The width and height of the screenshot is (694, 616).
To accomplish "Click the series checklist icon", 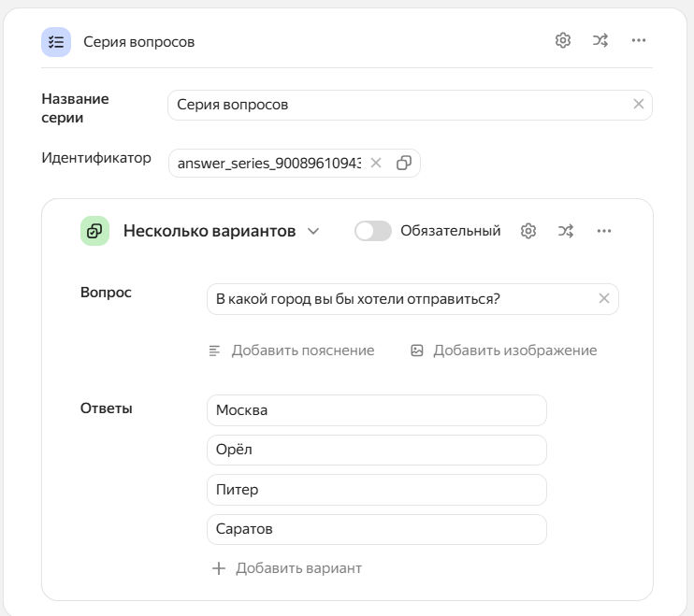I will [56, 42].
